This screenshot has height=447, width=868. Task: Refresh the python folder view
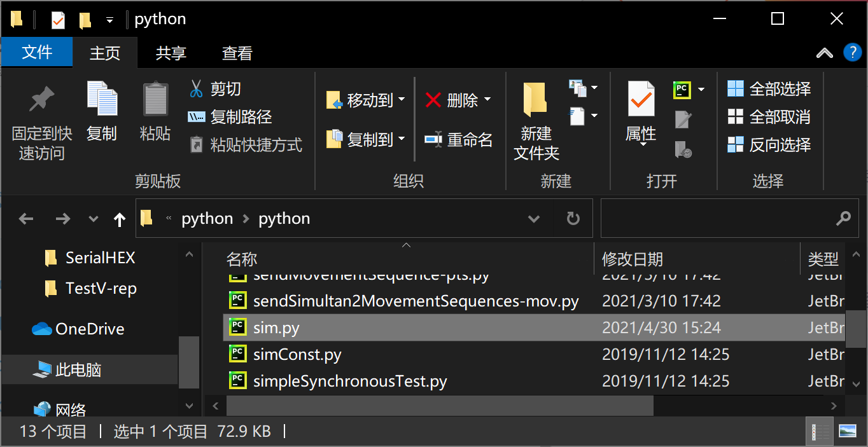click(573, 219)
